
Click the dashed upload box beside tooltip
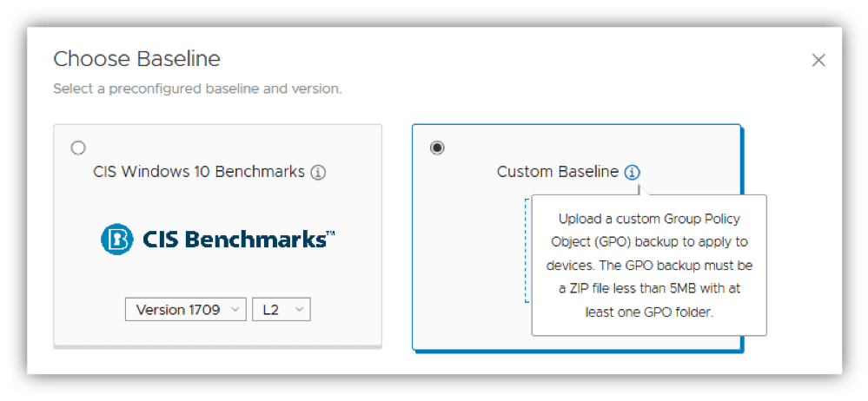[x=527, y=252]
